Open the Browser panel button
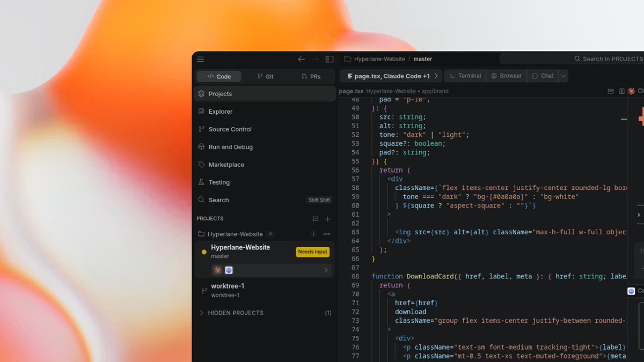Viewport: 644px width, 362px height. click(506, 76)
